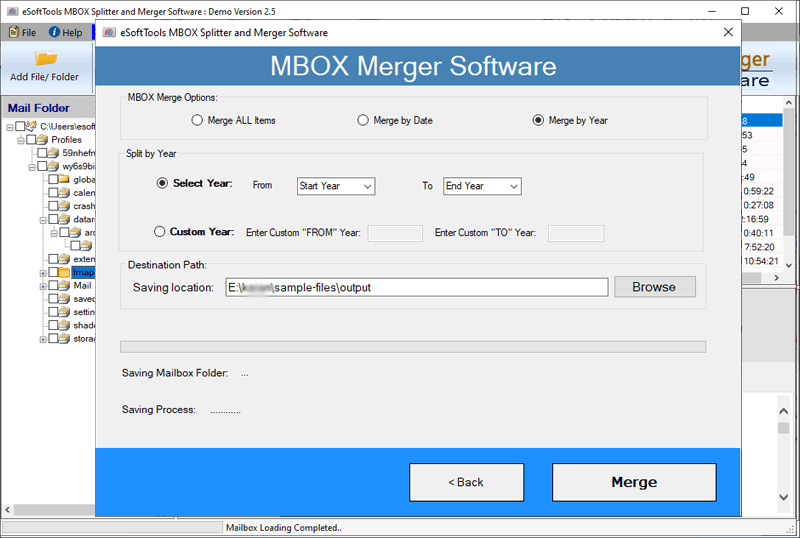
Task: Click the shad folder icon
Action: pos(64,325)
